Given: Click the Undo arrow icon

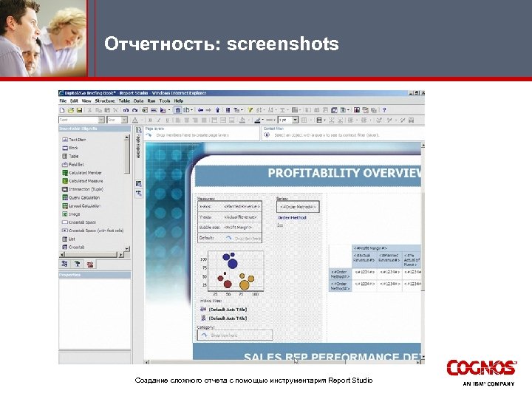Looking at the screenshot, I should (x=126, y=110).
